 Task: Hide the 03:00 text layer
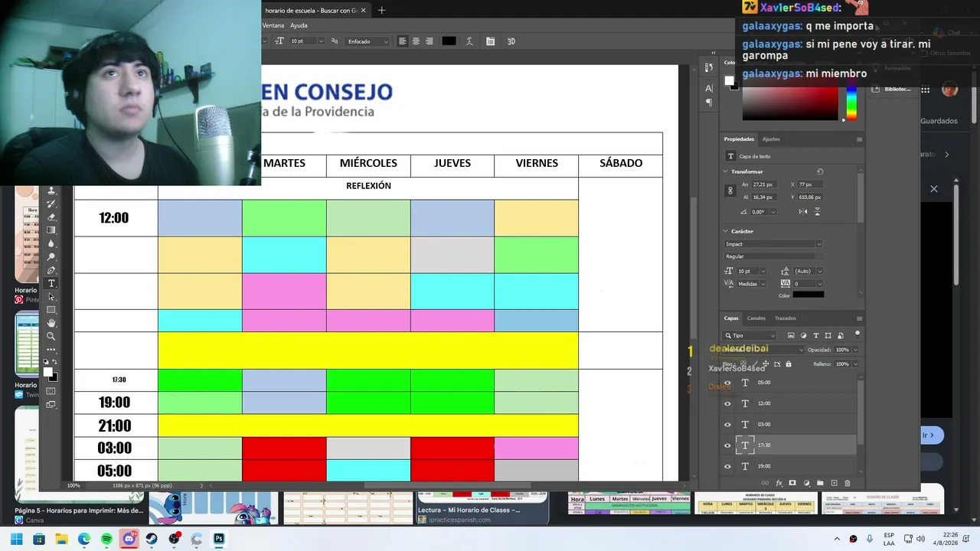tap(727, 425)
